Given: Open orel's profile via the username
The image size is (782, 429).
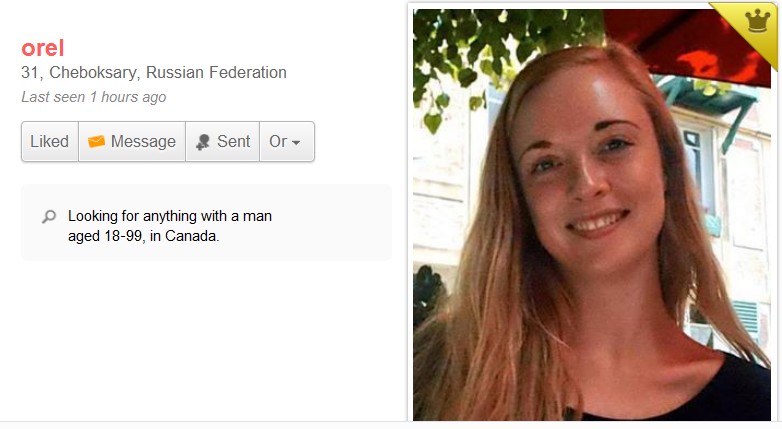Looking at the screenshot, I should [42, 48].
